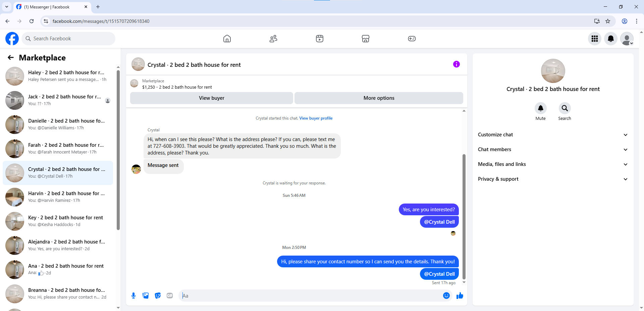
Task: Open conversation information purple icon
Action: (x=457, y=64)
